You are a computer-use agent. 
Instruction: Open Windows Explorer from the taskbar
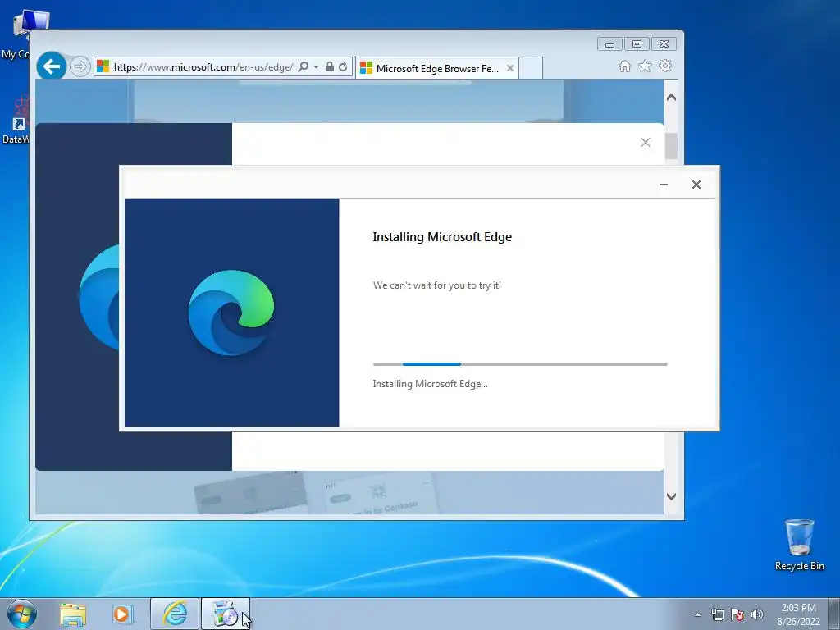73,614
